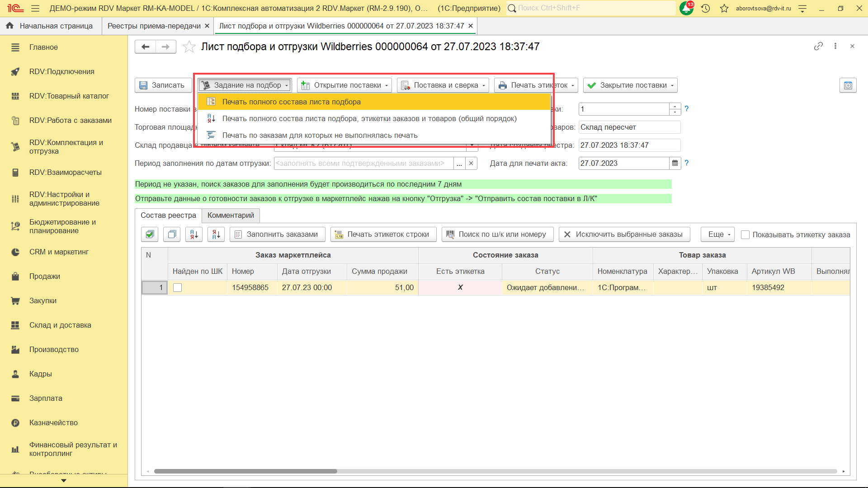Open calendar picker for act print date
Image resolution: width=868 pixels, height=488 pixels.
[675, 163]
